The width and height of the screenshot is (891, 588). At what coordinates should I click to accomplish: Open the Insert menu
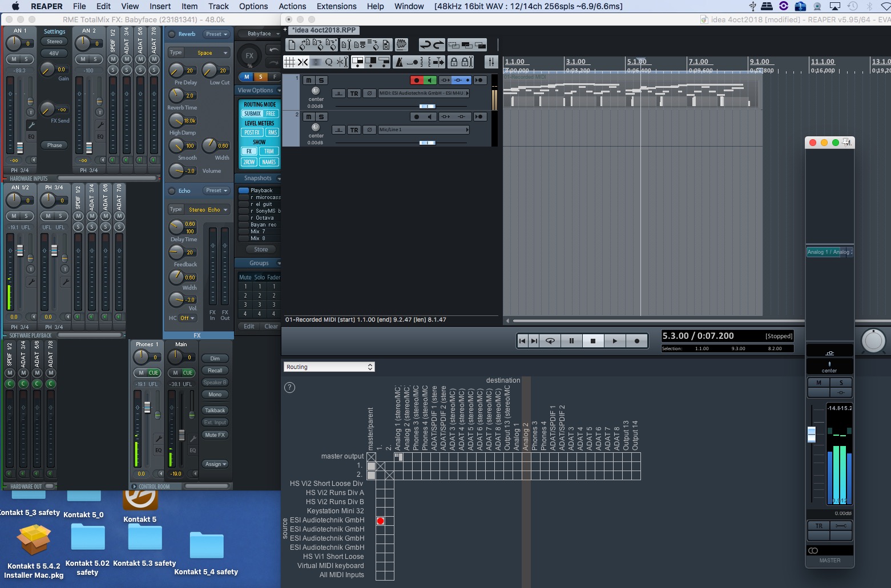pyautogui.click(x=160, y=6)
